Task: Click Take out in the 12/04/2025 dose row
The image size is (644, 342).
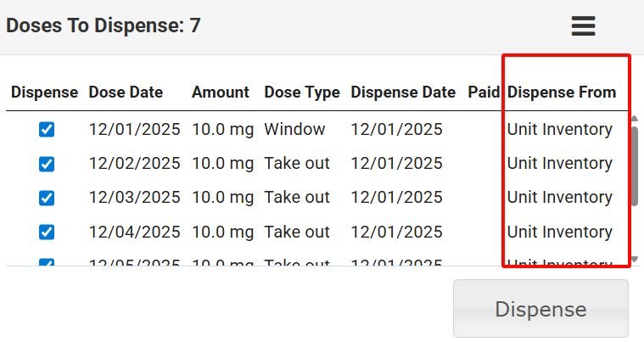Action: point(297,232)
